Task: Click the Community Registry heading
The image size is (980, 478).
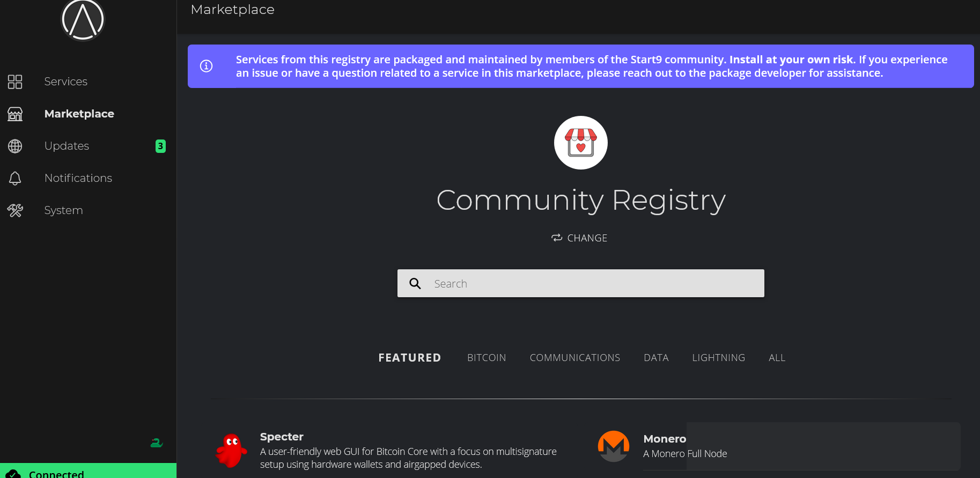Action: tap(581, 201)
